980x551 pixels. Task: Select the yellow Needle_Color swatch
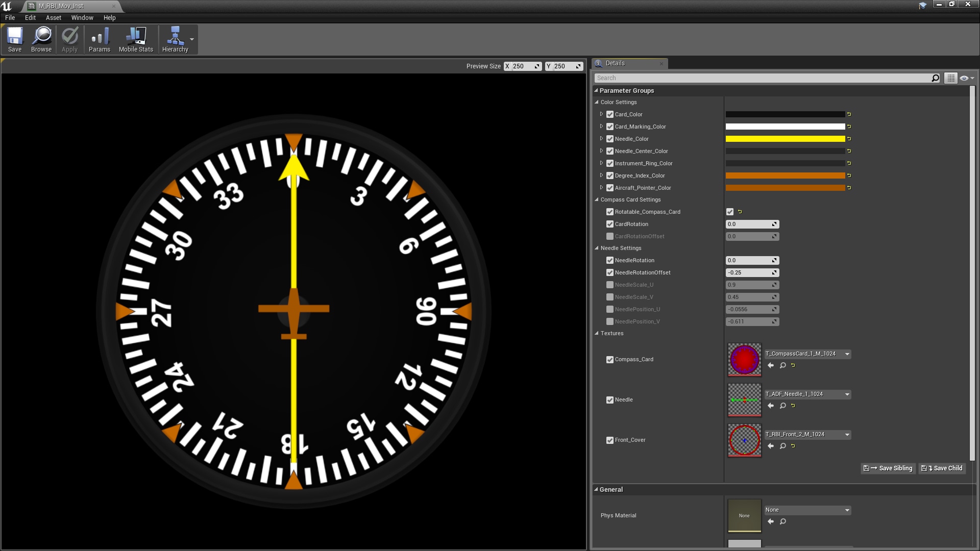point(786,138)
